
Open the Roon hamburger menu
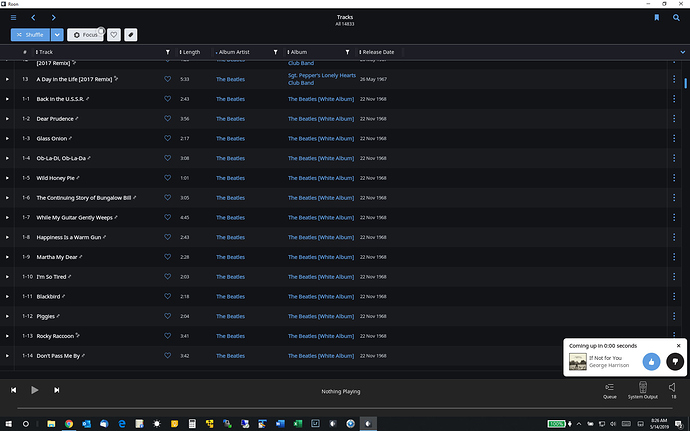pos(14,18)
